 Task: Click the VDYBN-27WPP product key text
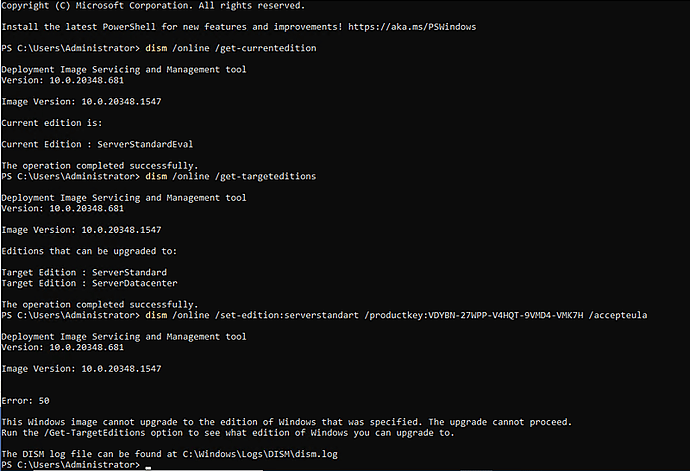coord(506,315)
